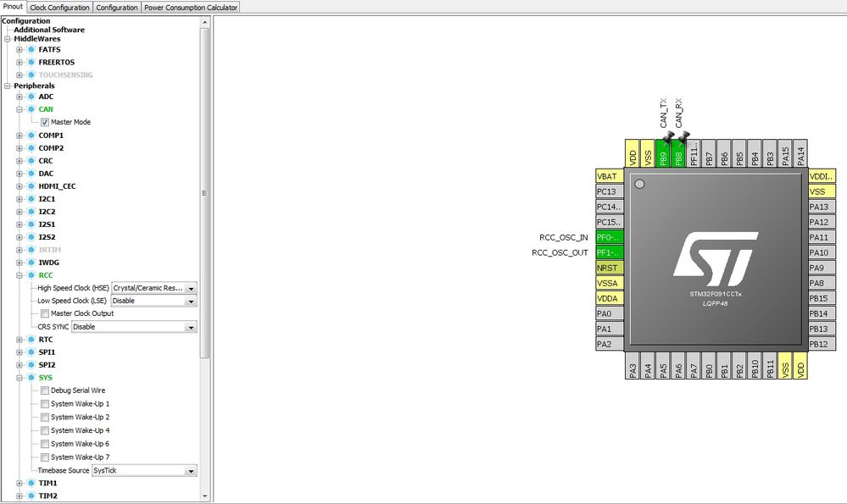
Task: Check System Wake-Up 1
Action: 45,404
